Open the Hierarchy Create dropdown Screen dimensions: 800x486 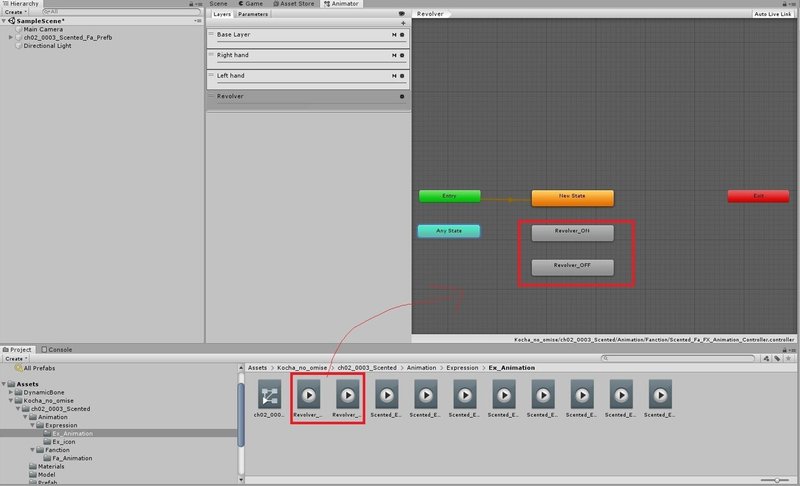pyautogui.click(x=15, y=12)
